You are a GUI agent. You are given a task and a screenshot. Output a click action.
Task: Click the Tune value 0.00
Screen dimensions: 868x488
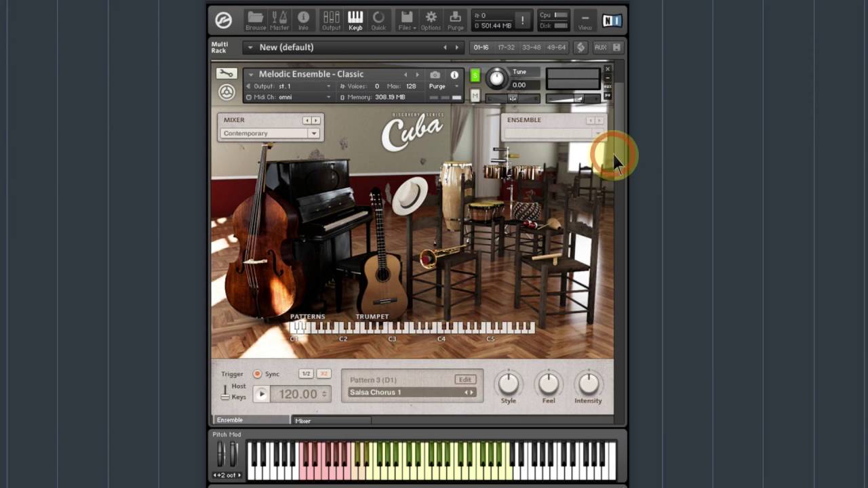click(x=519, y=85)
